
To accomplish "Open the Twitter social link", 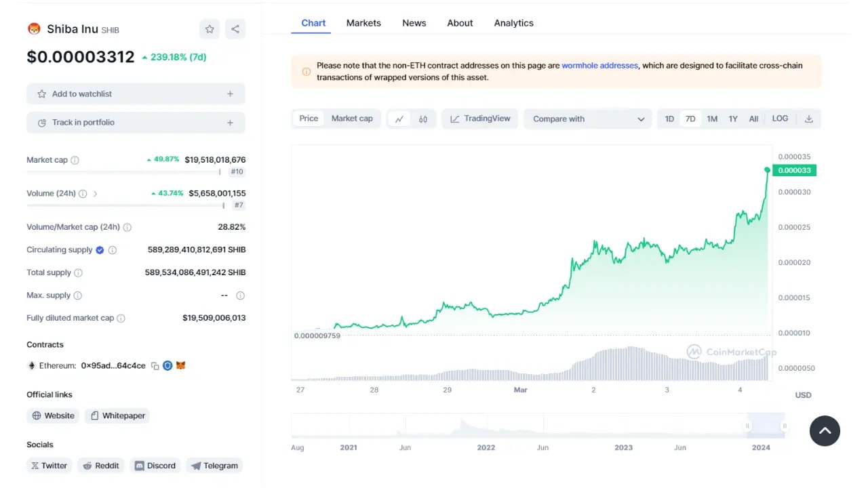I will (x=49, y=466).
